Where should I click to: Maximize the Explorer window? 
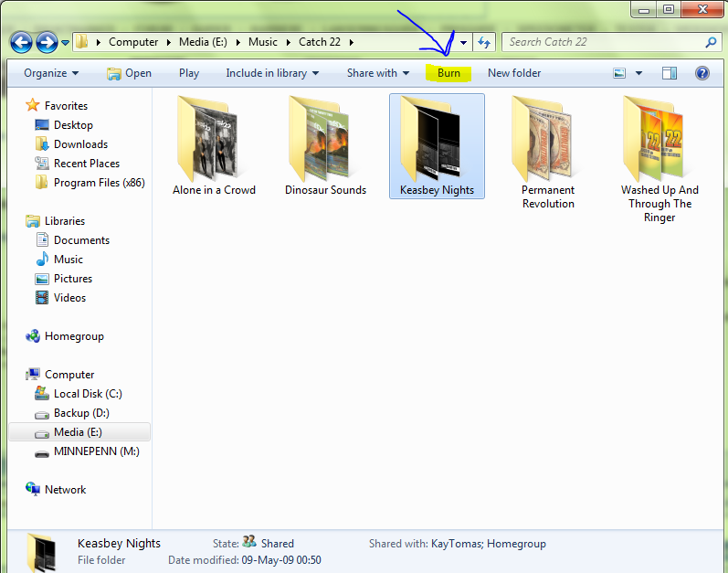668,10
